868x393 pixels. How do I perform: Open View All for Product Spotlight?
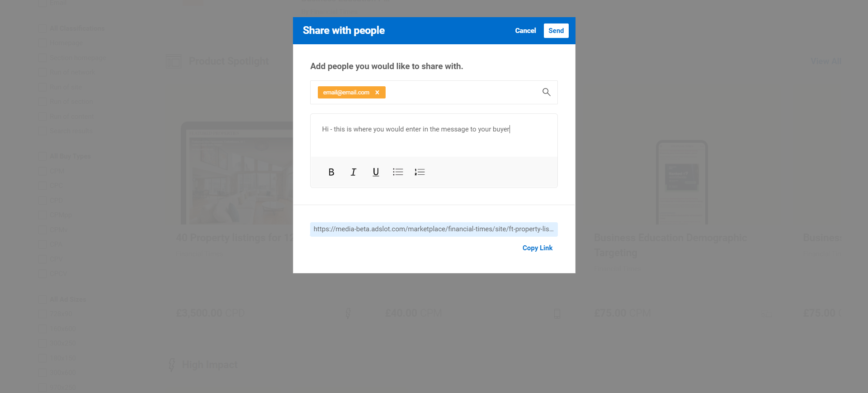(x=826, y=61)
